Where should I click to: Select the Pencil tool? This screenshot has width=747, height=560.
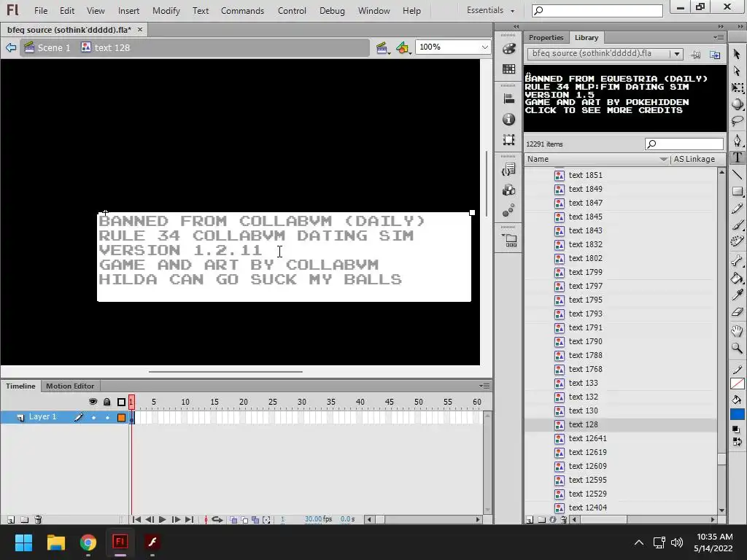737,208
